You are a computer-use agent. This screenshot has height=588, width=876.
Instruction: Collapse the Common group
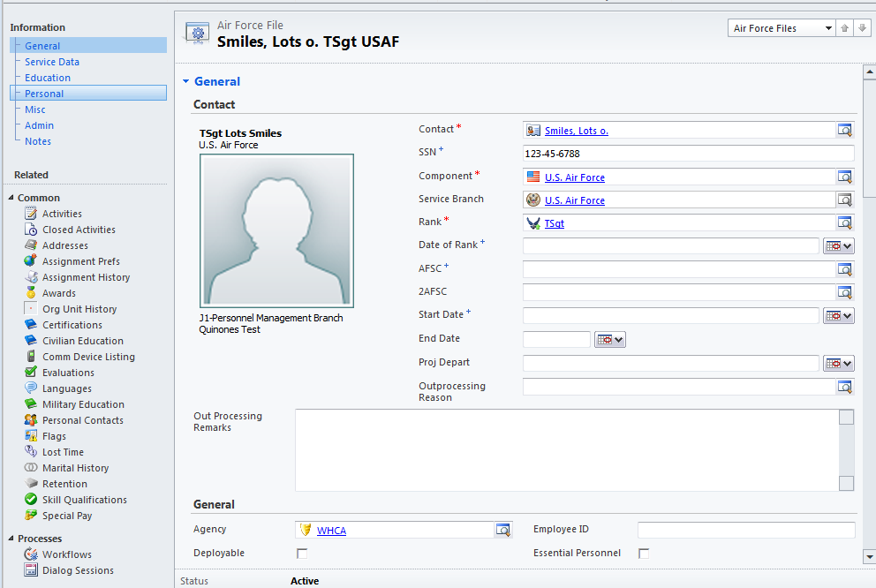pyautogui.click(x=11, y=198)
